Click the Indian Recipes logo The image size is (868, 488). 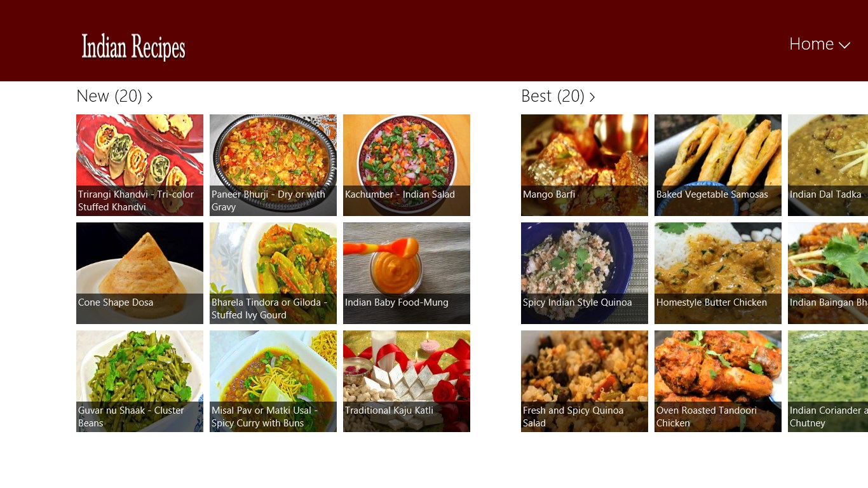click(x=133, y=47)
